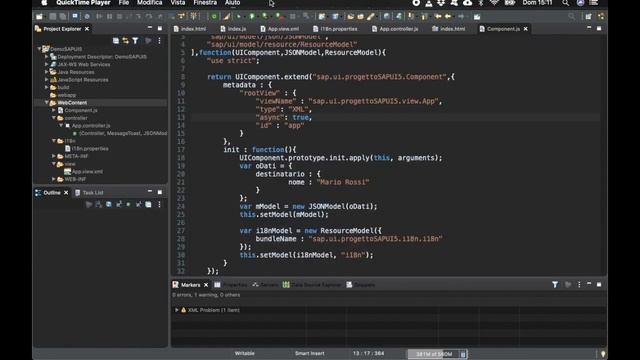Collapse the controller folder arrow
The height and width of the screenshot is (360, 640).
54,118
